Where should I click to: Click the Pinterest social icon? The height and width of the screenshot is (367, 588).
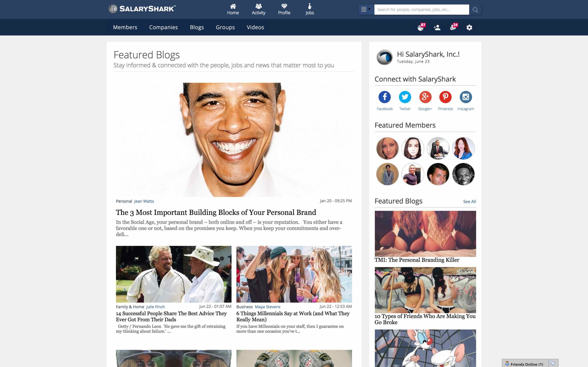pyautogui.click(x=445, y=97)
